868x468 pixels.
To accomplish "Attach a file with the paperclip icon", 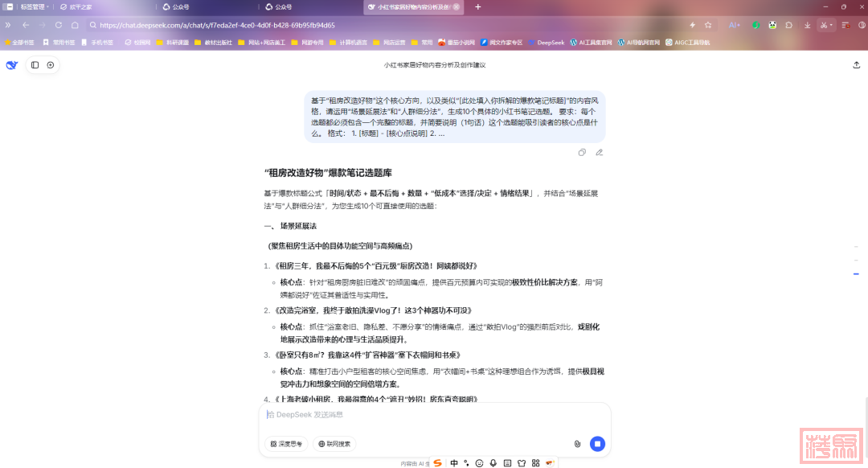I will [x=576, y=444].
